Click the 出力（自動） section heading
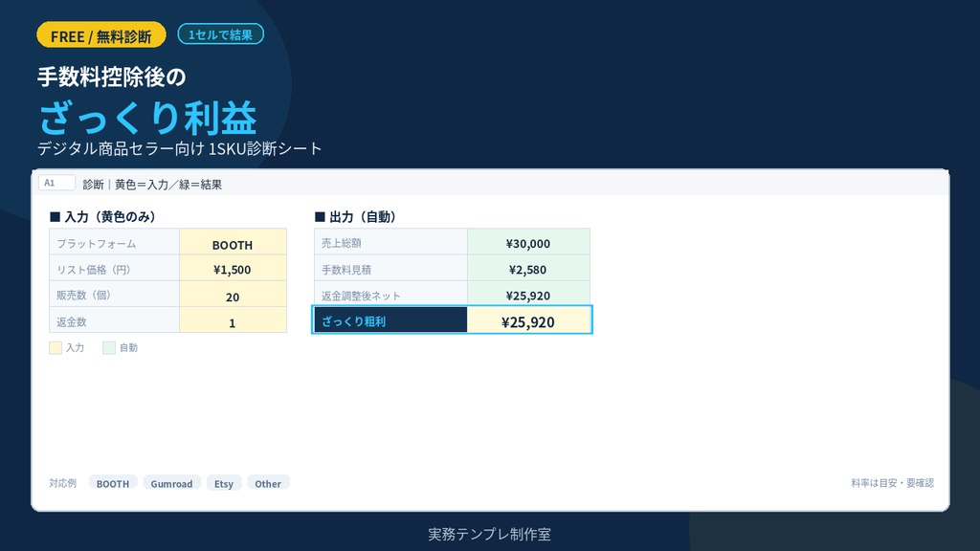Viewport: 980px width, 551px height. coord(356,217)
